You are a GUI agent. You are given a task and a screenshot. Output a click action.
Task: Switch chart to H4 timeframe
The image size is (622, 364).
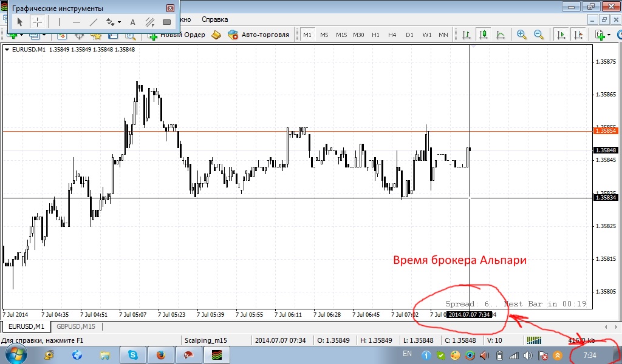coord(392,35)
